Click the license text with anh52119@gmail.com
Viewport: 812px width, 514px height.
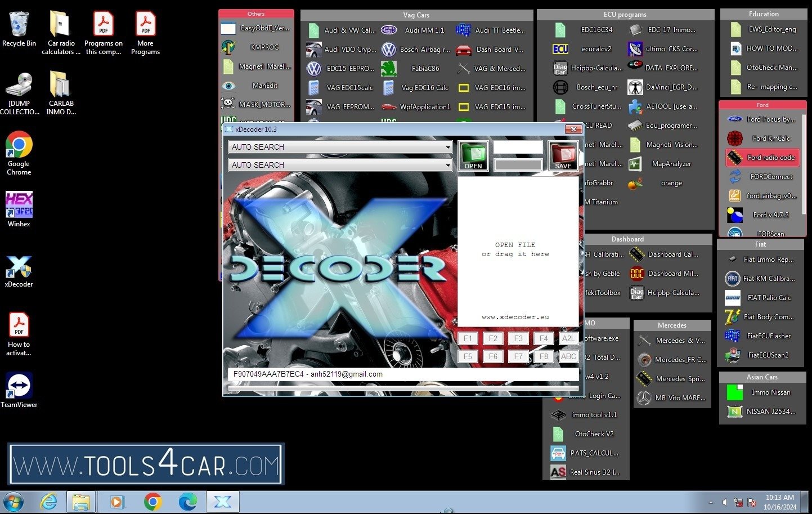tap(308, 374)
